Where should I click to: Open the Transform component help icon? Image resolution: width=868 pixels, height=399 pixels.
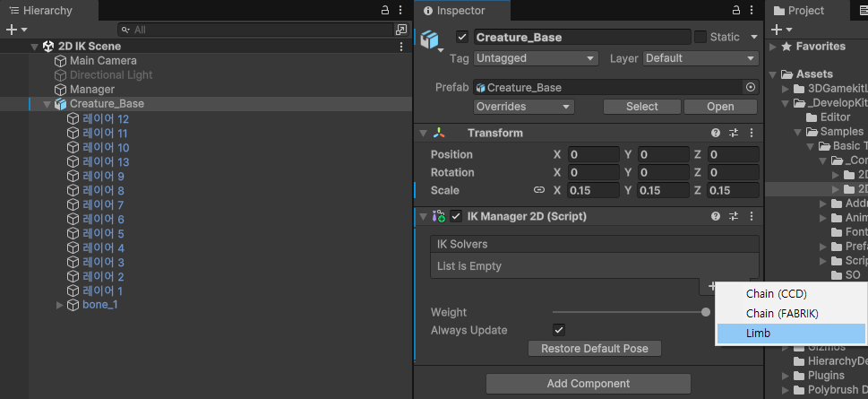716,133
